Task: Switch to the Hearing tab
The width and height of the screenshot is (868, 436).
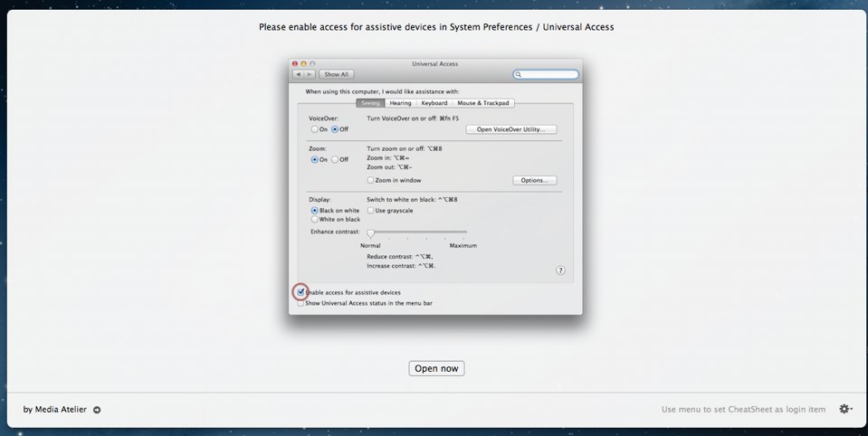Action: [x=400, y=103]
